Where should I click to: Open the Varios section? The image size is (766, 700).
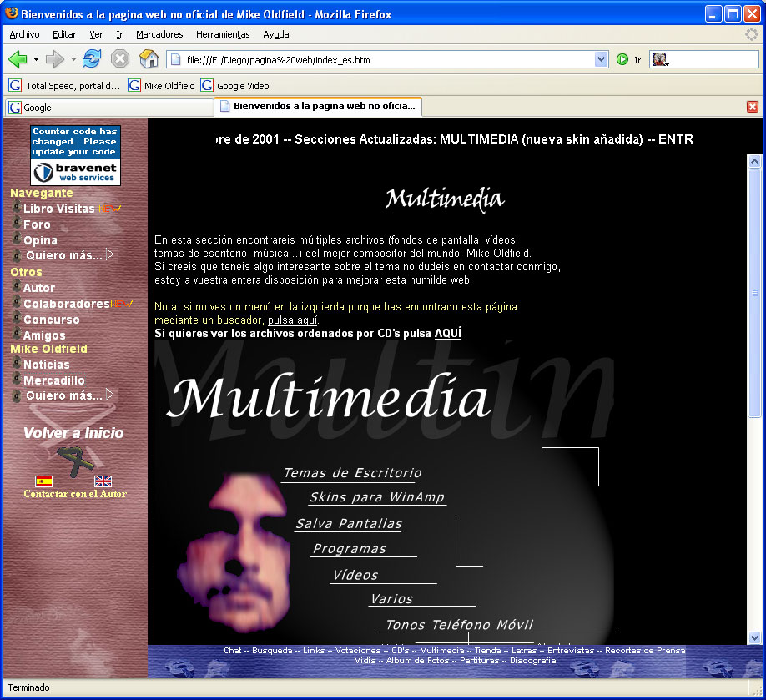(392, 599)
